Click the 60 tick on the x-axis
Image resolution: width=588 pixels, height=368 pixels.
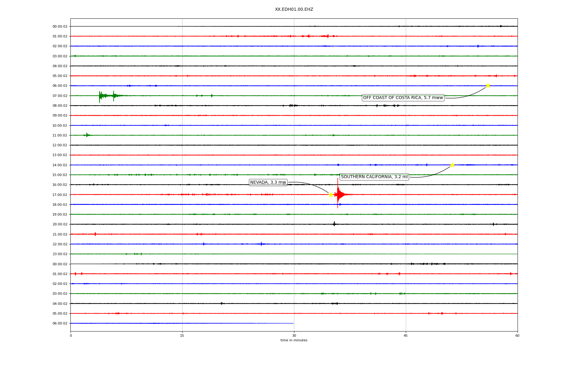pyautogui.click(x=517, y=335)
